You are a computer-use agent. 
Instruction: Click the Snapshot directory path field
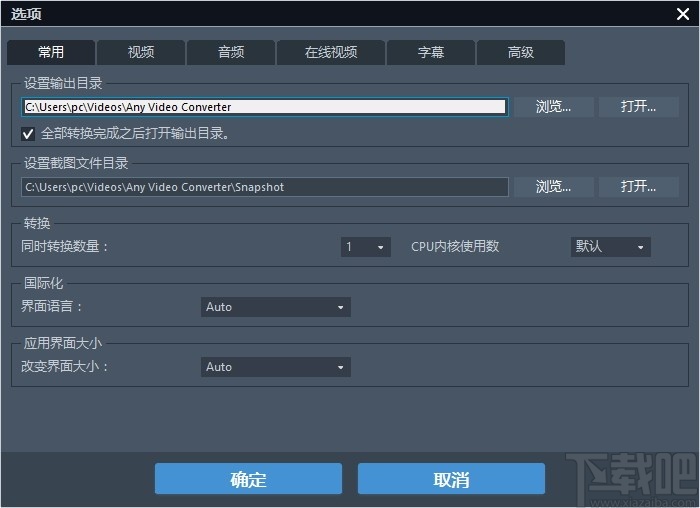pyautogui.click(x=265, y=187)
